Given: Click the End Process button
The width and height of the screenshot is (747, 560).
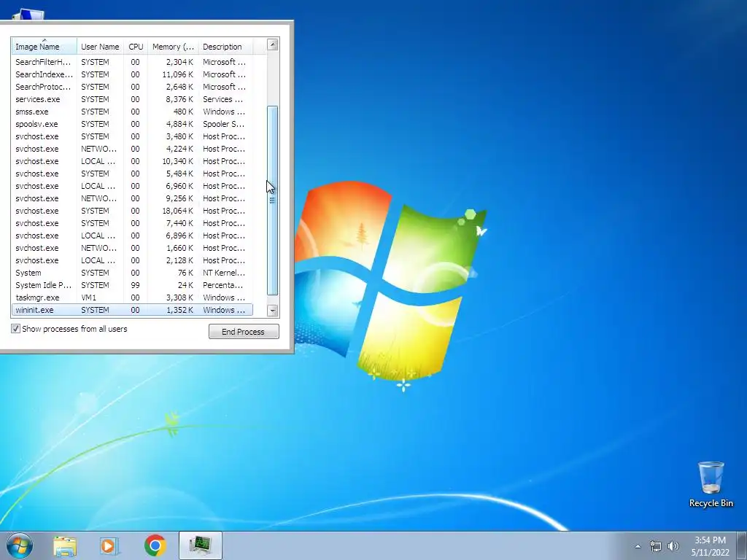Looking at the screenshot, I should tap(244, 332).
